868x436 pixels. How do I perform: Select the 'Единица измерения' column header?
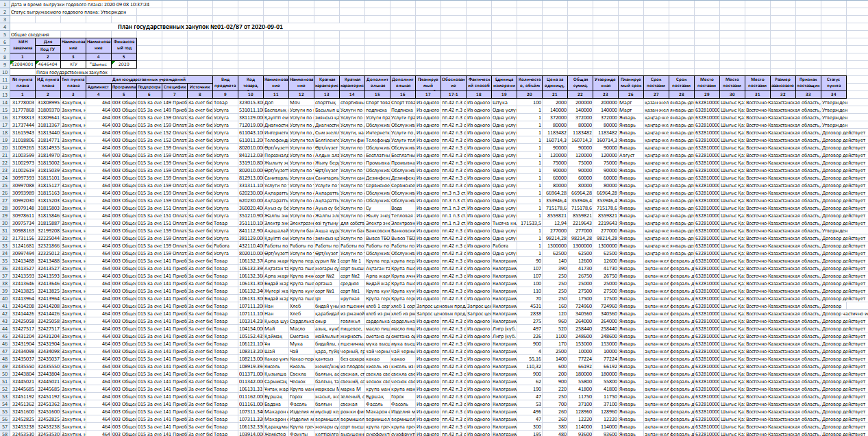point(505,83)
